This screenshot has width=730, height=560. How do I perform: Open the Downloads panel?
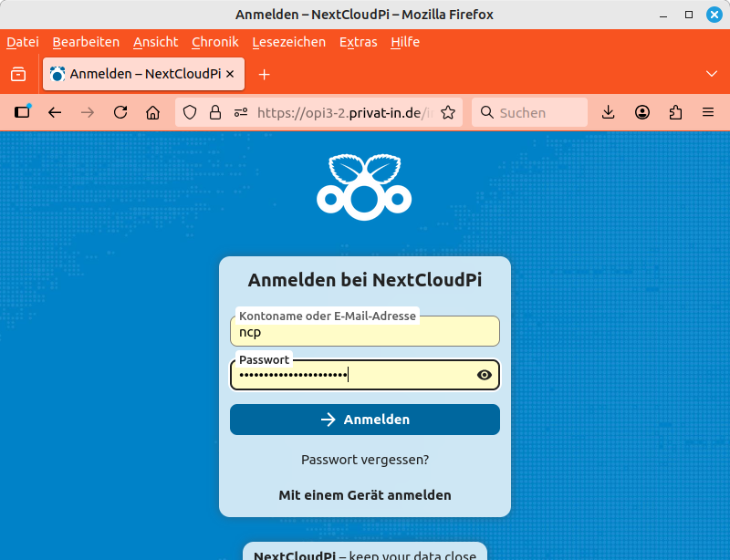(x=609, y=112)
